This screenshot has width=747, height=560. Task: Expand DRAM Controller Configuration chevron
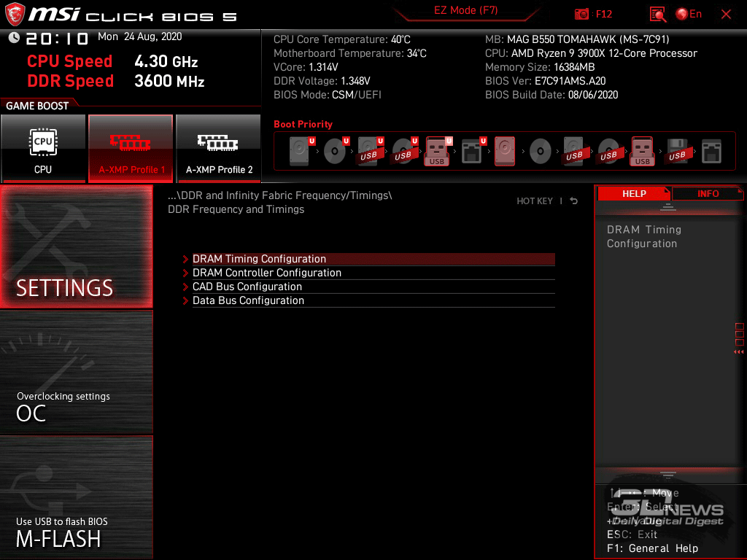pos(186,273)
